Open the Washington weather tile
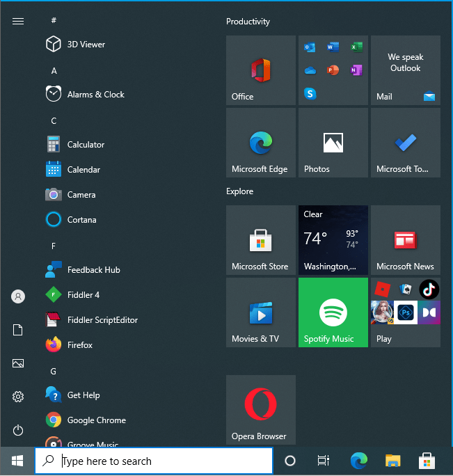The height and width of the screenshot is (476, 453). pyautogui.click(x=333, y=240)
